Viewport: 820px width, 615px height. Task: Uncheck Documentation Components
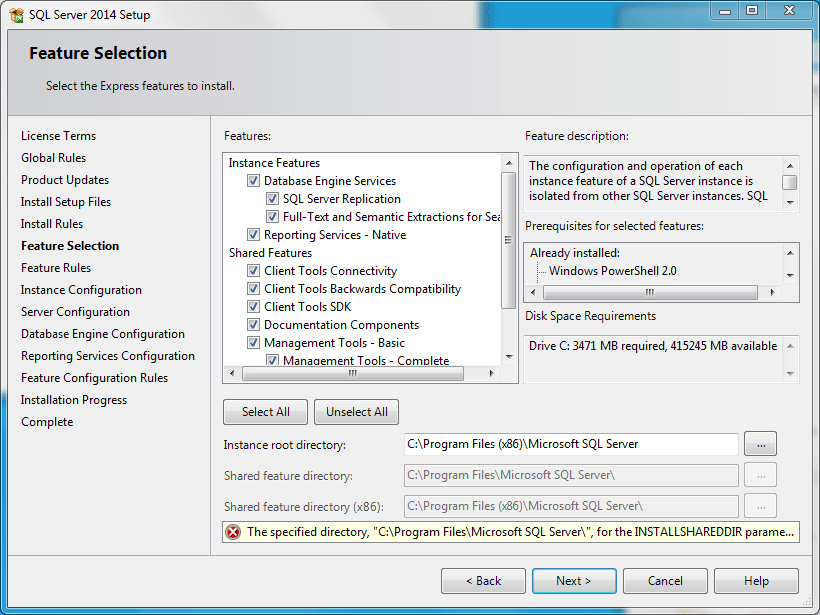253,324
